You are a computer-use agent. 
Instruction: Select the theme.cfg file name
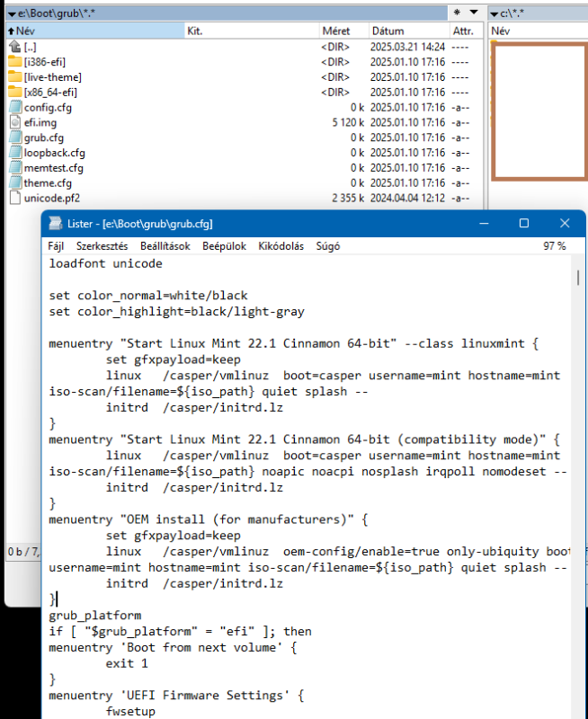pos(48,183)
